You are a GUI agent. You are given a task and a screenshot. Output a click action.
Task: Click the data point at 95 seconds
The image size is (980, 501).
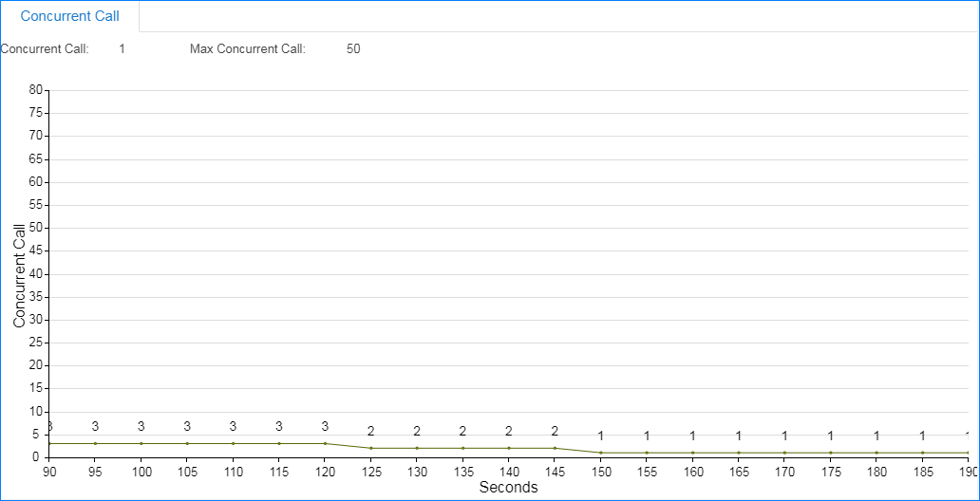pyautogui.click(x=95, y=443)
